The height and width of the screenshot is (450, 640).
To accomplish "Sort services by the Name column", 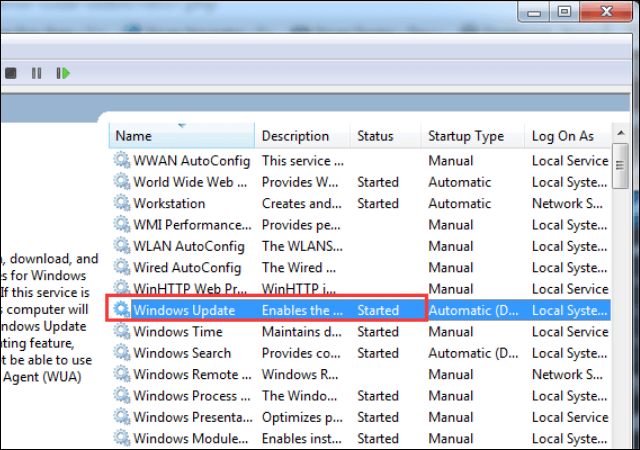I will [182, 136].
